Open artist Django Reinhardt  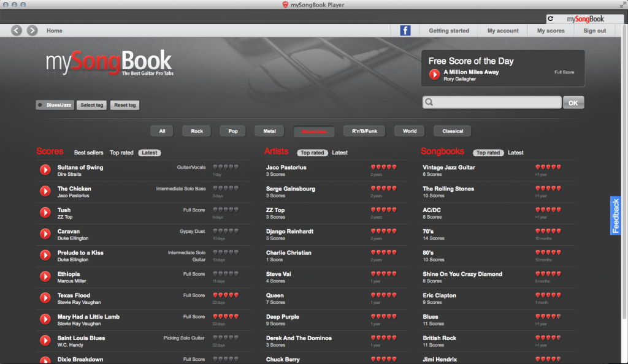pos(289,231)
